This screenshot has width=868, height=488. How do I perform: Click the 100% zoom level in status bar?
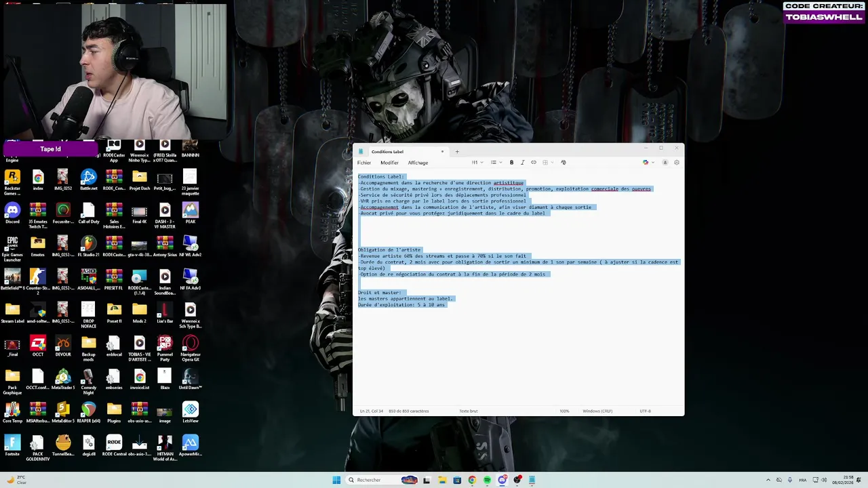(564, 411)
